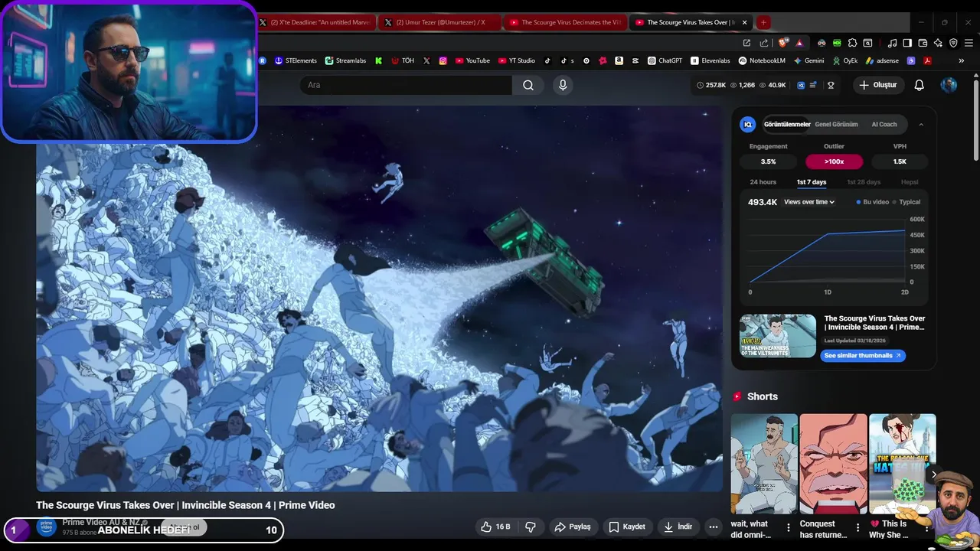
Task: Click the Paylaş share button
Action: pos(573,527)
